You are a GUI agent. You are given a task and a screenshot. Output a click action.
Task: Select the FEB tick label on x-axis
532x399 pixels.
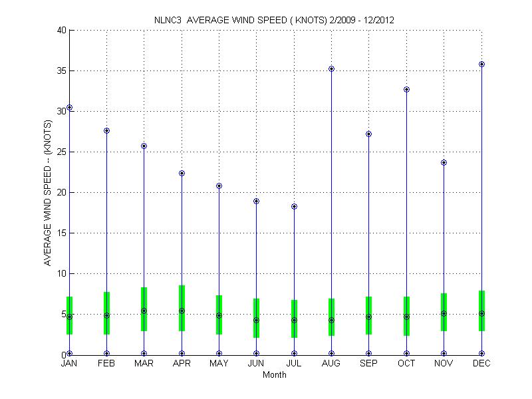106,364
